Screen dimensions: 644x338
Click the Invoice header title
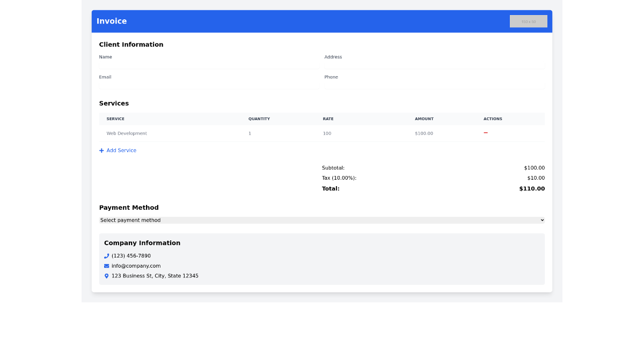[x=111, y=21]
